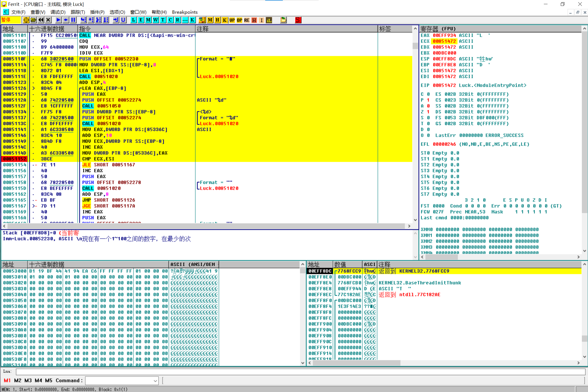Open the Breakpoints menu

coord(184,12)
